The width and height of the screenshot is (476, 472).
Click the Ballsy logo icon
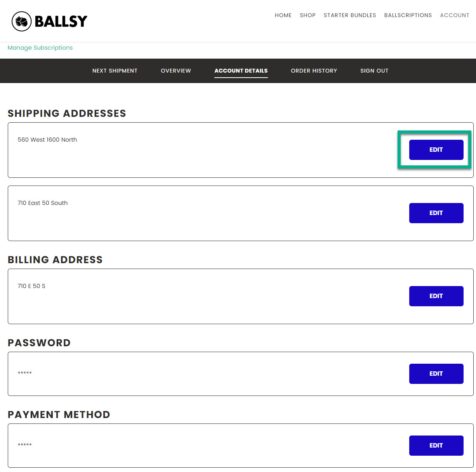click(22, 21)
